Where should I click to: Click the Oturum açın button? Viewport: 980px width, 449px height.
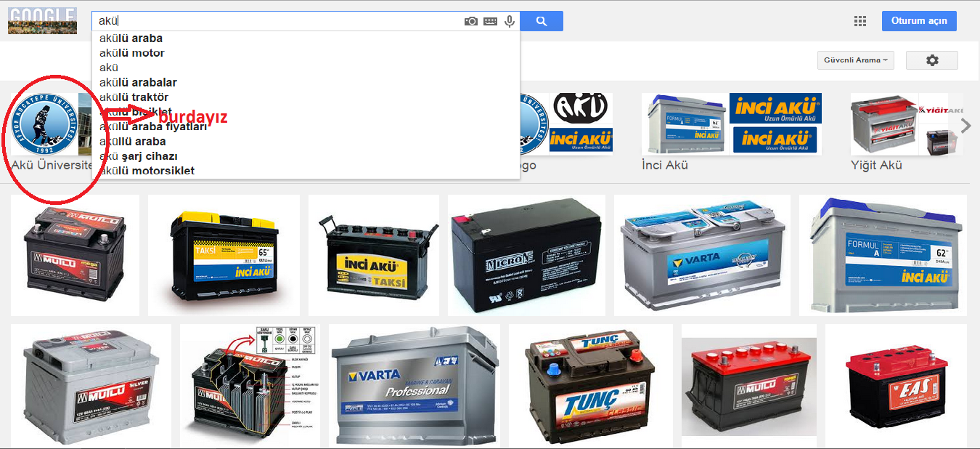919,21
